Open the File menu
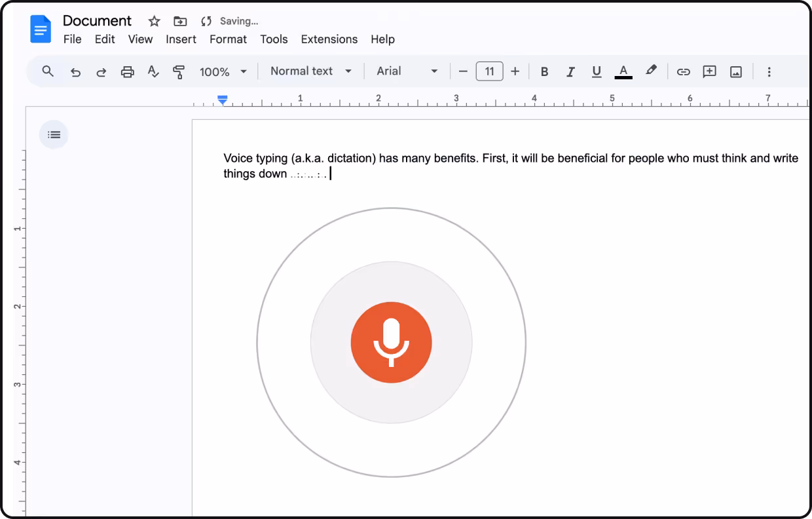812x519 pixels. pyautogui.click(x=72, y=39)
